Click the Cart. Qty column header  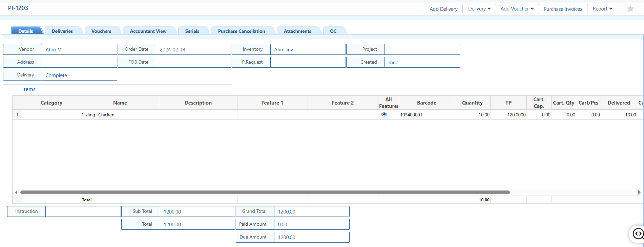click(564, 103)
